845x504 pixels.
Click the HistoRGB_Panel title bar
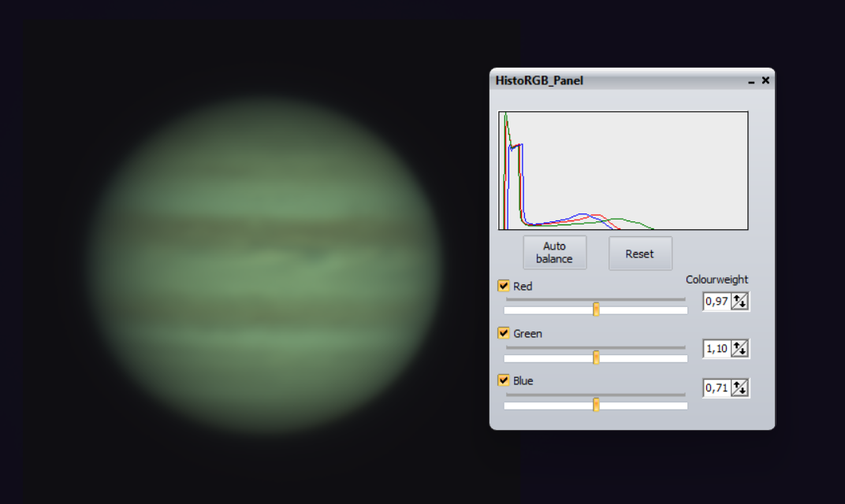point(632,80)
